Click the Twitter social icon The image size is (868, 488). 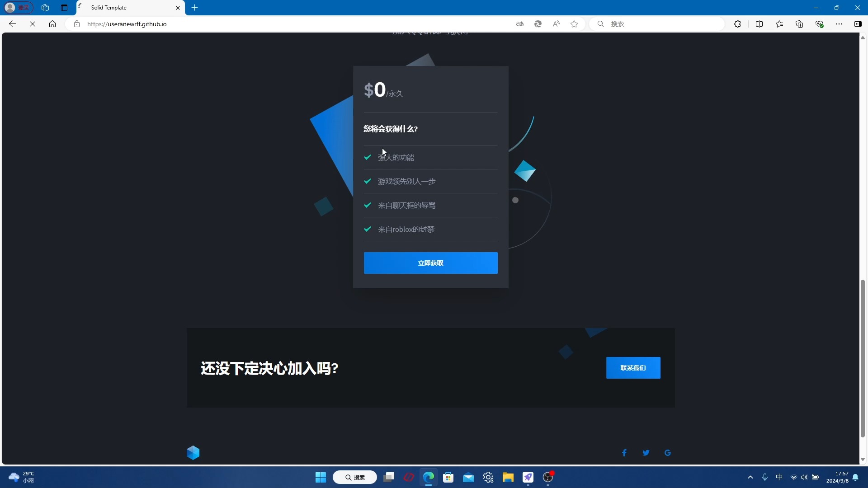coord(646,452)
